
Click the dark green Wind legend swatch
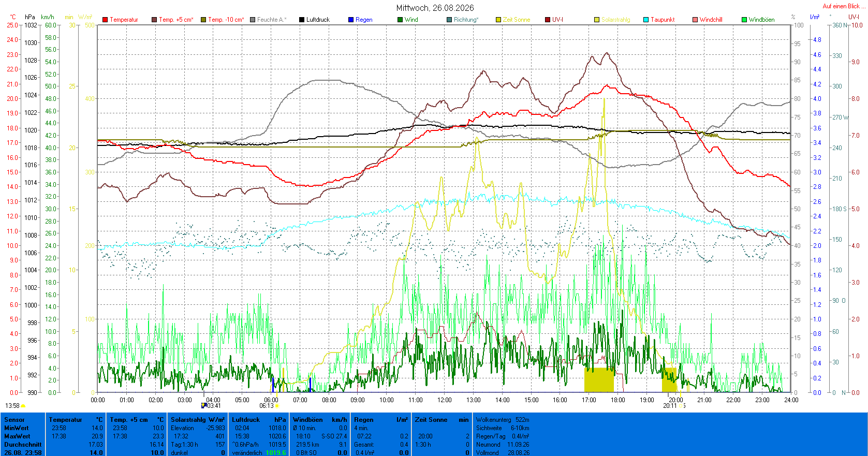pyautogui.click(x=400, y=20)
